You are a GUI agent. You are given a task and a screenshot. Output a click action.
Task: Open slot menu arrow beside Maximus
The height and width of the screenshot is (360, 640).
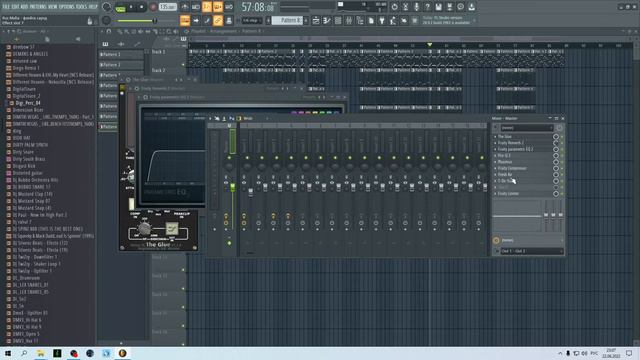point(495,162)
